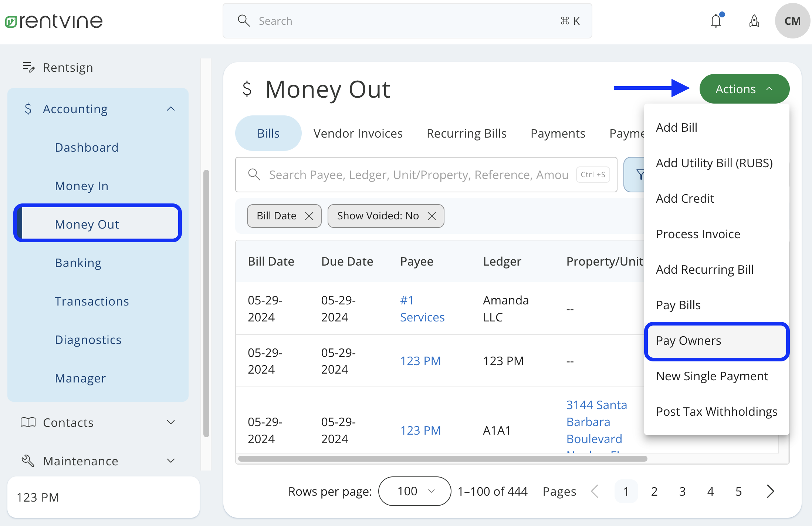Open the rows per page dropdown
Screen dimensions: 812x526
pyautogui.click(x=415, y=491)
